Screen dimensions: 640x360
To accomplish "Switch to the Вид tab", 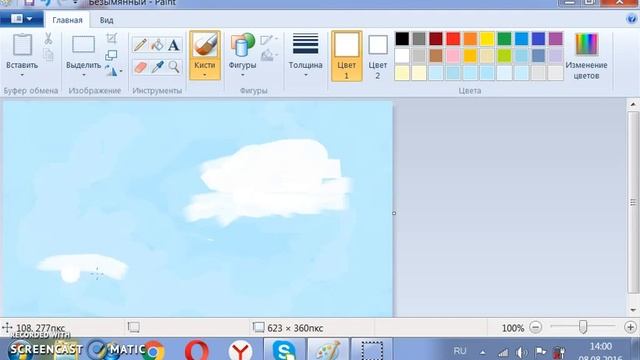I will [107, 20].
